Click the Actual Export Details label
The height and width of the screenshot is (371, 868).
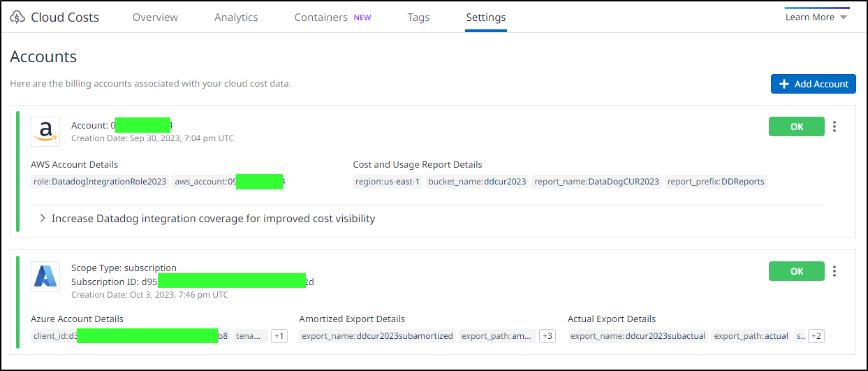[x=612, y=319]
